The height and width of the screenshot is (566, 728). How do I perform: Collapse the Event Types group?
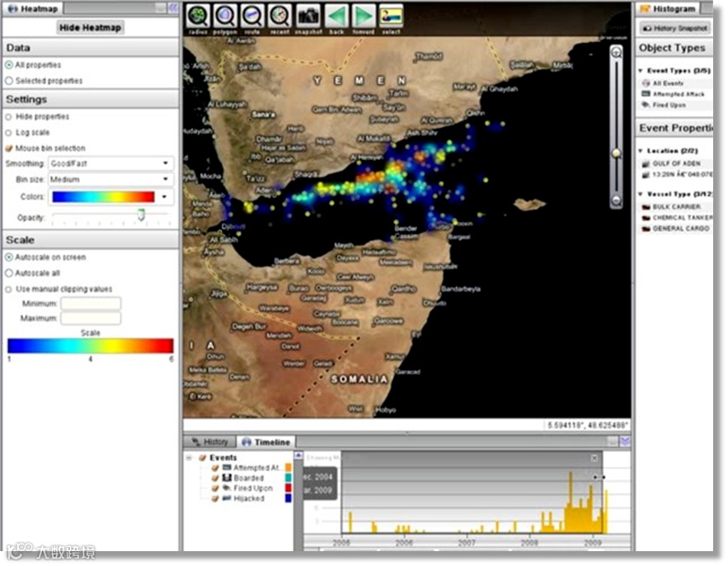[641, 71]
